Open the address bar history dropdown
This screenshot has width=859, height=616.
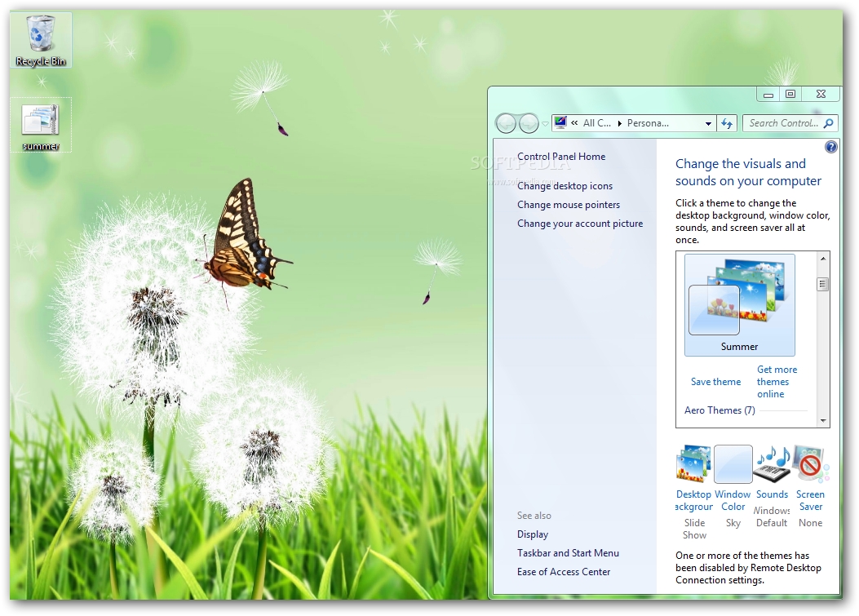point(708,123)
